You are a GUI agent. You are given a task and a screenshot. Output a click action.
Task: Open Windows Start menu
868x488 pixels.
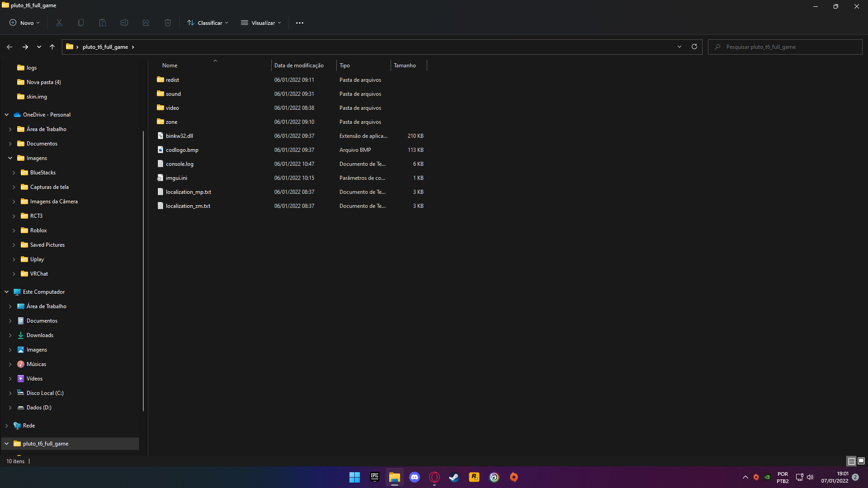click(355, 477)
